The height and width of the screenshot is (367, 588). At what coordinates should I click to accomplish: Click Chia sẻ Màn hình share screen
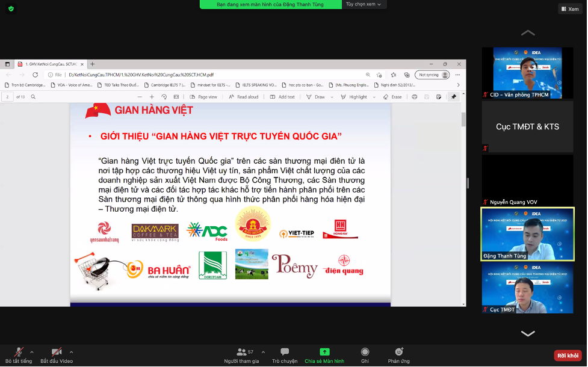pyautogui.click(x=324, y=356)
